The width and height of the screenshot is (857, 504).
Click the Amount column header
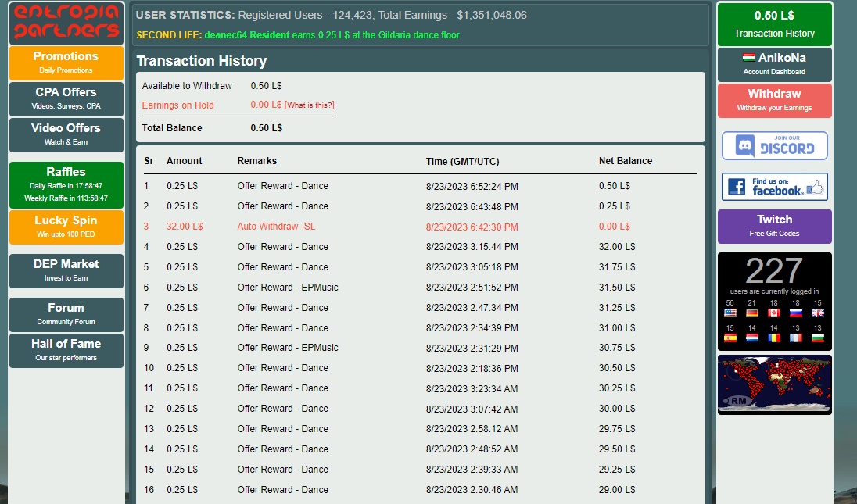pos(185,160)
